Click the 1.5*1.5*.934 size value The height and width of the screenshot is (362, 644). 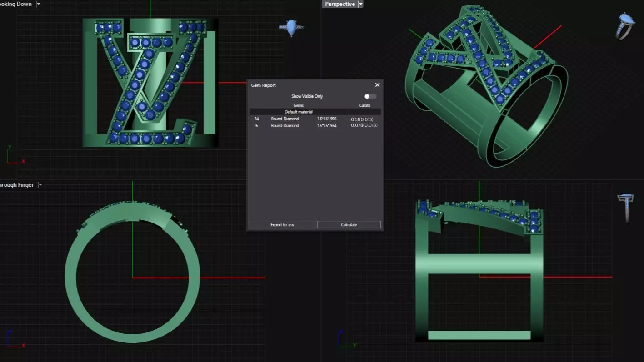point(327,125)
